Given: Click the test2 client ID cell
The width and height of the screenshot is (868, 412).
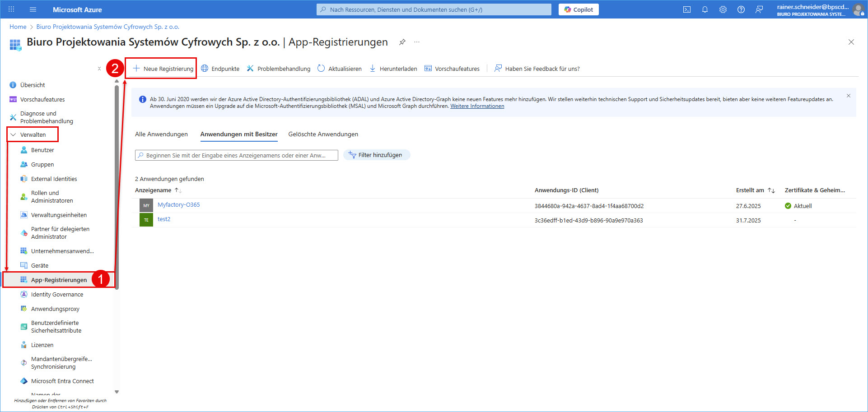Looking at the screenshot, I should (589, 220).
